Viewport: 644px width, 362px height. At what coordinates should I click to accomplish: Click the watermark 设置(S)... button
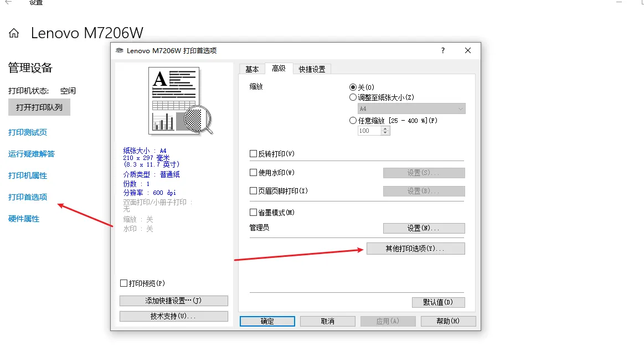coord(424,173)
